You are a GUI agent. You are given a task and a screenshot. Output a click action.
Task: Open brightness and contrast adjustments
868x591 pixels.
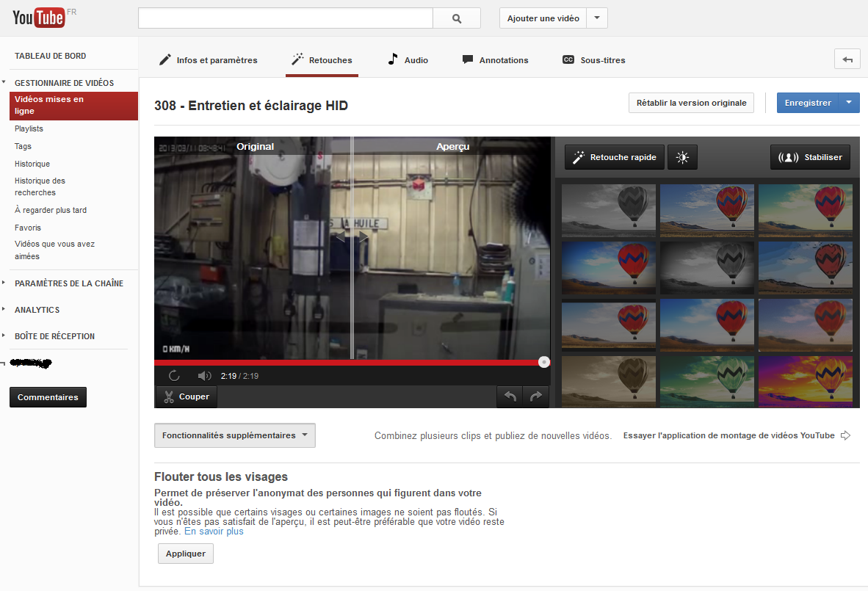click(x=682, y=157)
